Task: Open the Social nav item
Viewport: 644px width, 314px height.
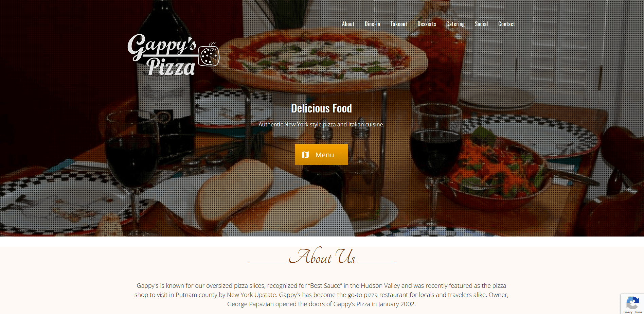Action: 481,24
